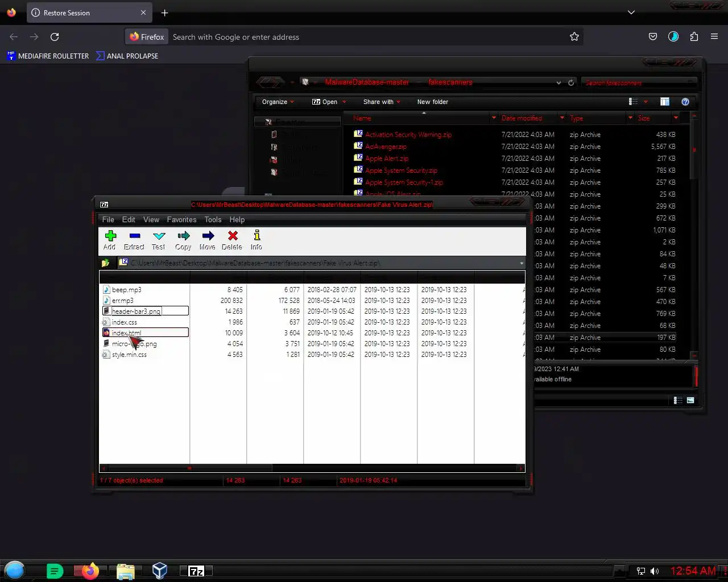Open the Favorites menu in 7-Zip

[181, 219]
